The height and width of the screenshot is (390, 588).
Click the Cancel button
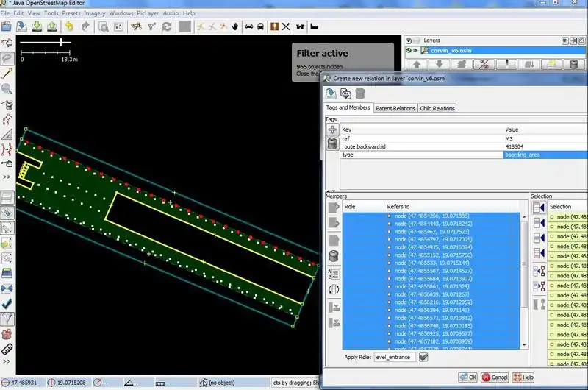(x=495, y=377)
